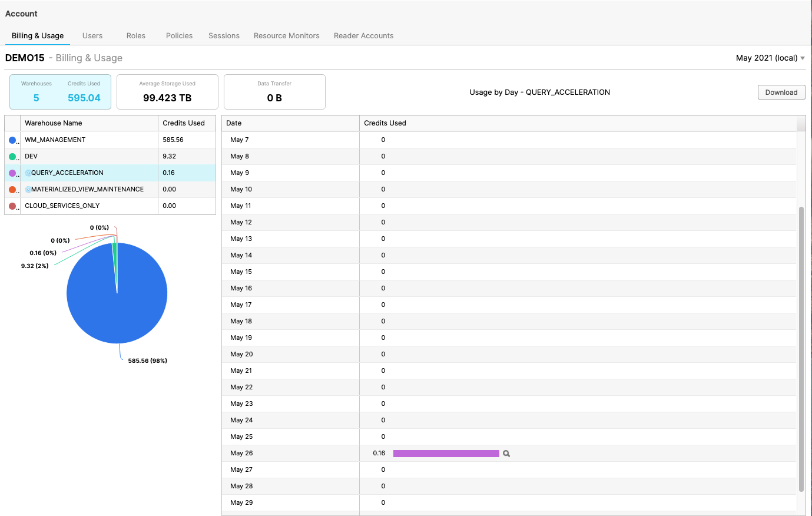Switch to the Resource Monitors tab
This screenshot has height=516, width=812.
point(286,35)
